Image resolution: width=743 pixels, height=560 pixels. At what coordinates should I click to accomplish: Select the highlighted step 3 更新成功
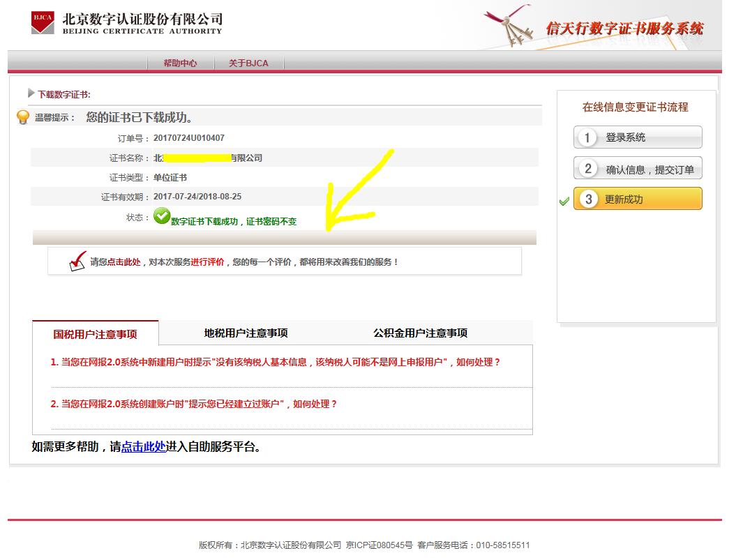637,199
